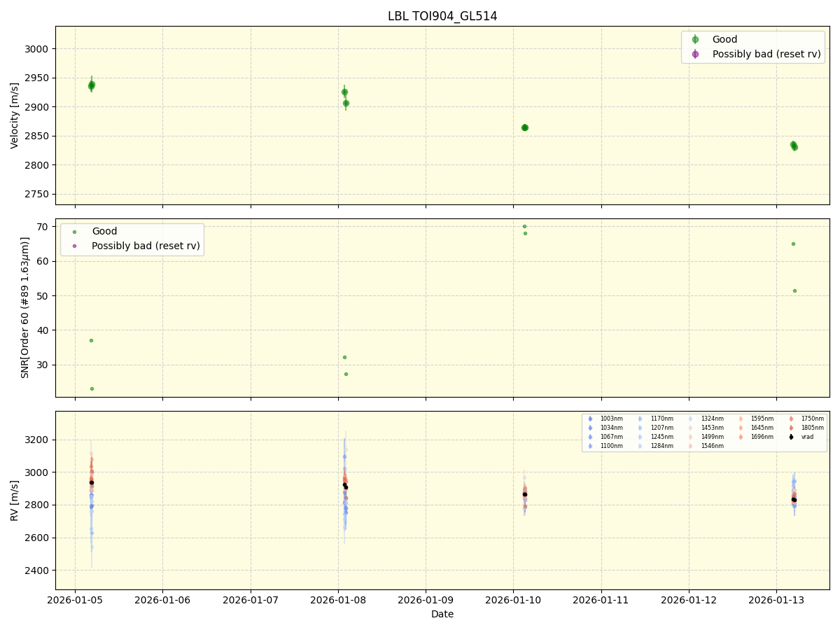The height and width of the screenshot is (630, 840).
Task: Select the 1170nm marker in the RV legend
Action: [638, 419]
